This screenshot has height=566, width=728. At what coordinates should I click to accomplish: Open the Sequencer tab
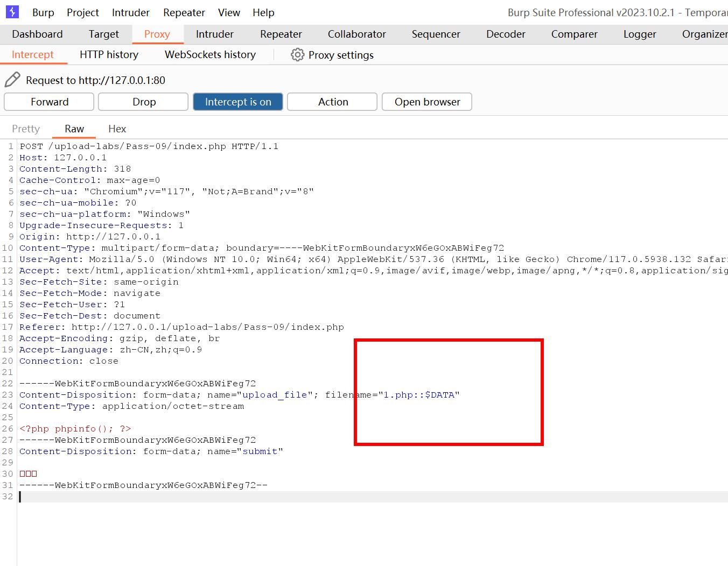tap(436, 34)
